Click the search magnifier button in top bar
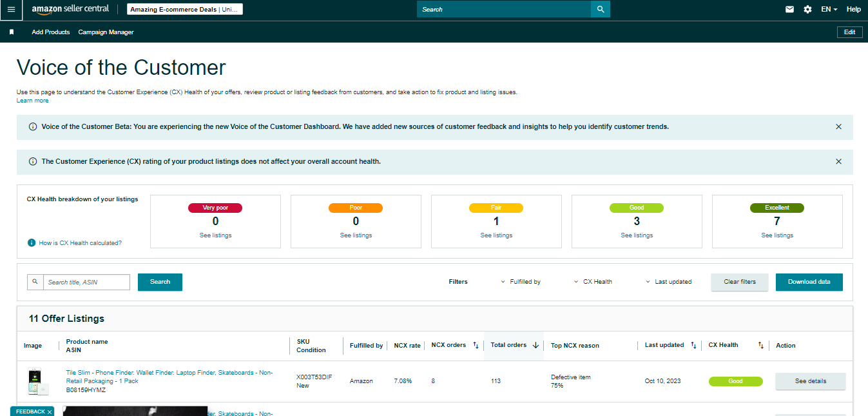Screen dimensions: 868x416 (x=601, y=10)
